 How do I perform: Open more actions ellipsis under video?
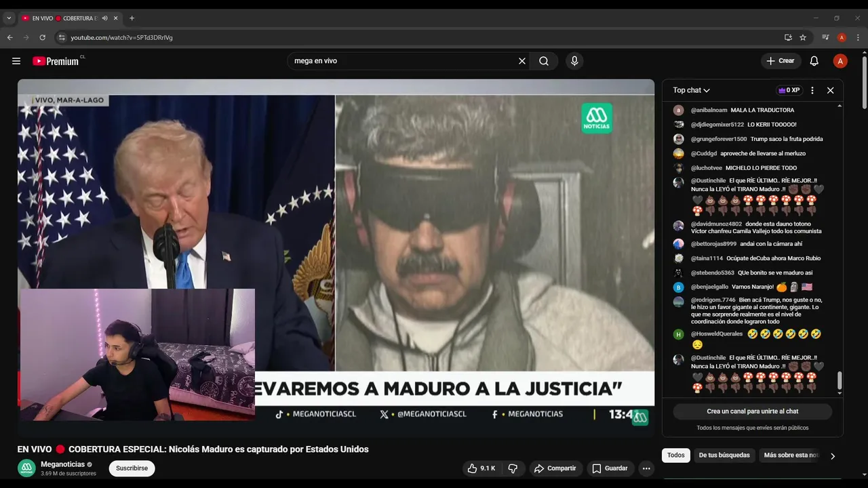click(x=646, y=468)
